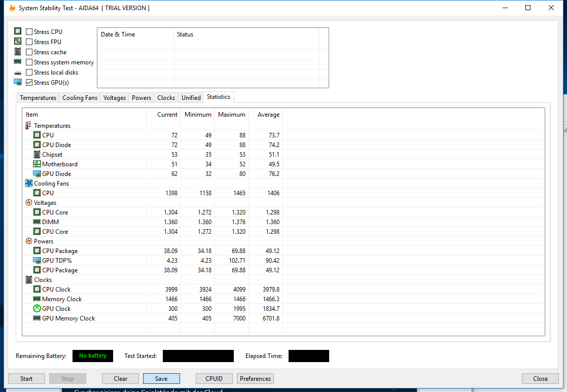Image resolution: width=567 pixels, height=392 pixels.
Task: Click the cache chip icon beside Stress cache
Action: 18,51
